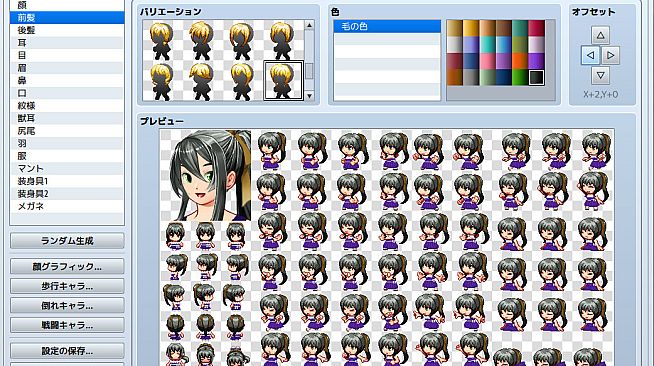Choose the sky blue color swatch

[x=504, y=45]
